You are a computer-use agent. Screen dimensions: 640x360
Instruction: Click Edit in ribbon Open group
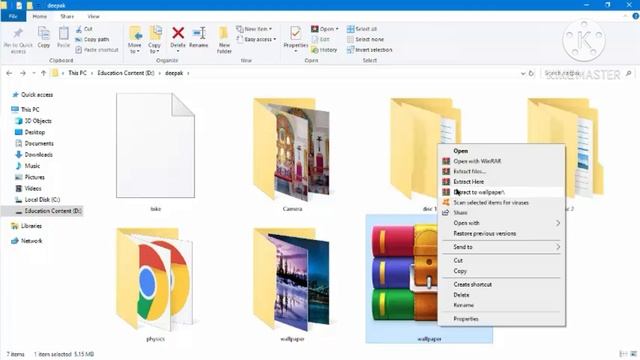(321, 39)
